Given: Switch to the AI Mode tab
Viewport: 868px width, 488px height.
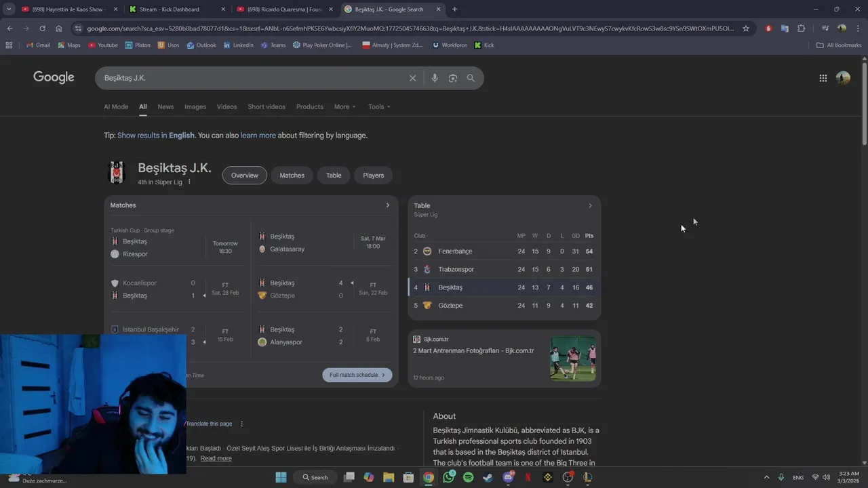Looking at the screenshot, I should click(x=116, y=106).
